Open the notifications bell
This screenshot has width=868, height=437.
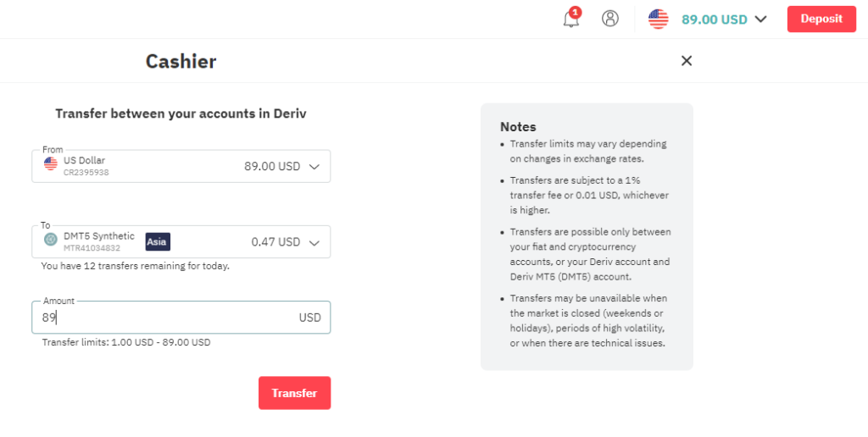coord(570,19)
